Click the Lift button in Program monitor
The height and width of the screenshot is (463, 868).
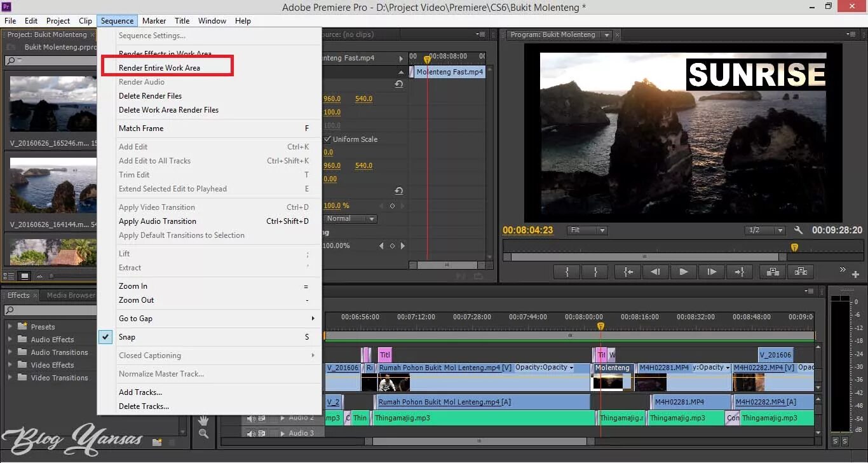(773, 272)
